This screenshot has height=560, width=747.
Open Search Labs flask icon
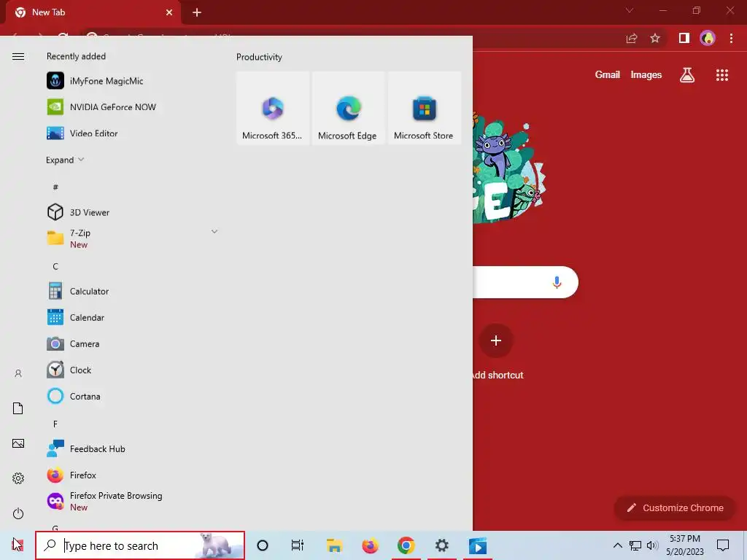[687, 75]
